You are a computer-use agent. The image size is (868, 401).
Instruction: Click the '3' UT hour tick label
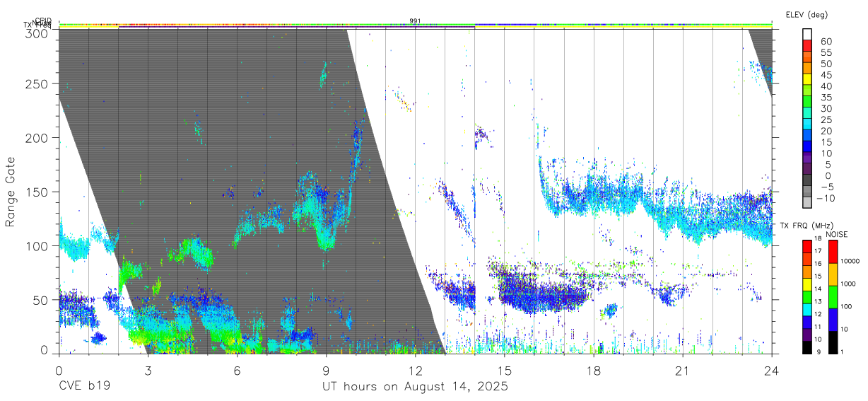click(148, 371)
